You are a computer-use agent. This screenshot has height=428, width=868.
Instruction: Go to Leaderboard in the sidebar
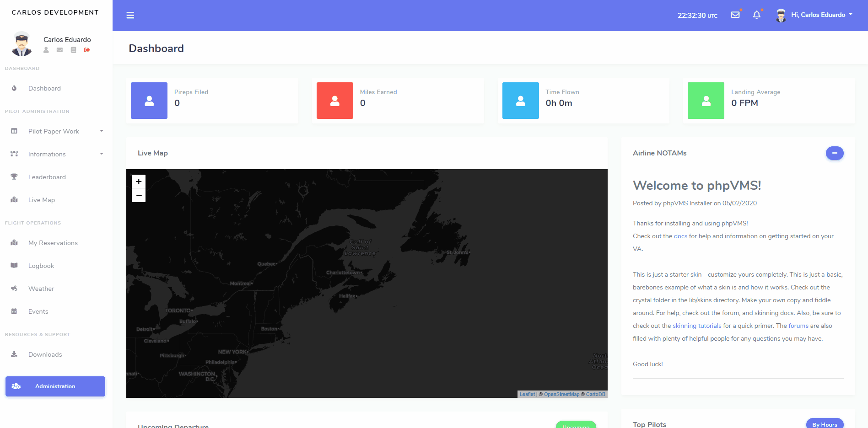click(47, 177)
